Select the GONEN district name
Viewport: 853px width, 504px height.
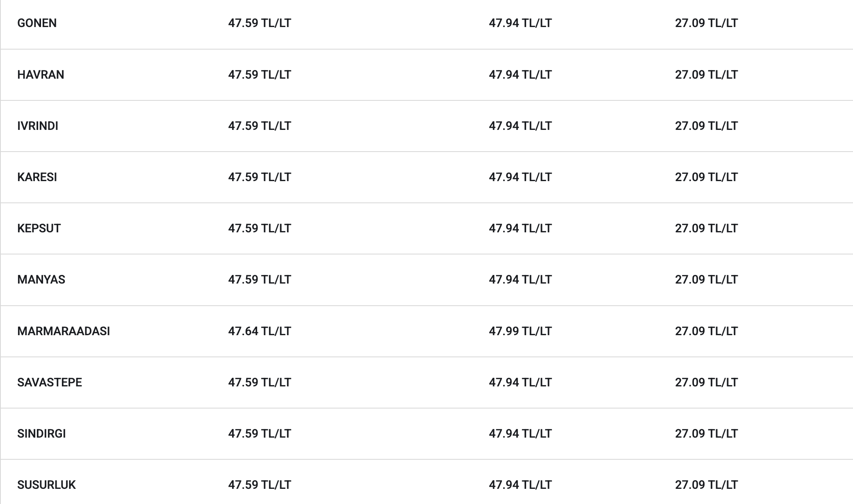pos(37,23)
